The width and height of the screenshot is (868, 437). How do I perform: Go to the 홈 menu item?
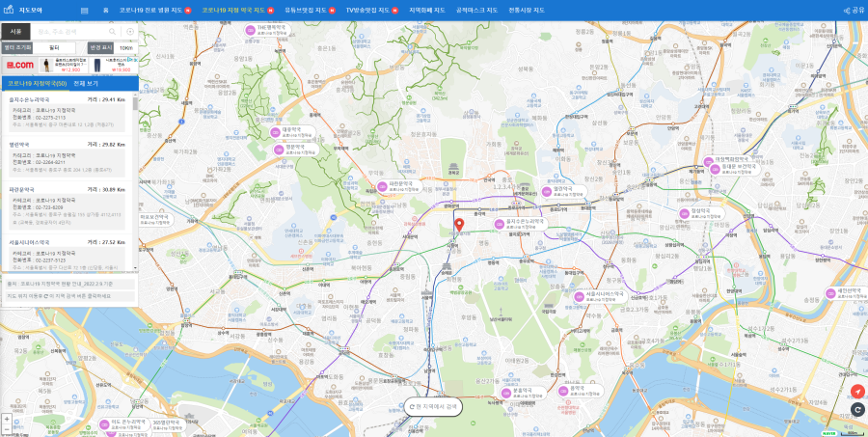click(x=106, y=11)
